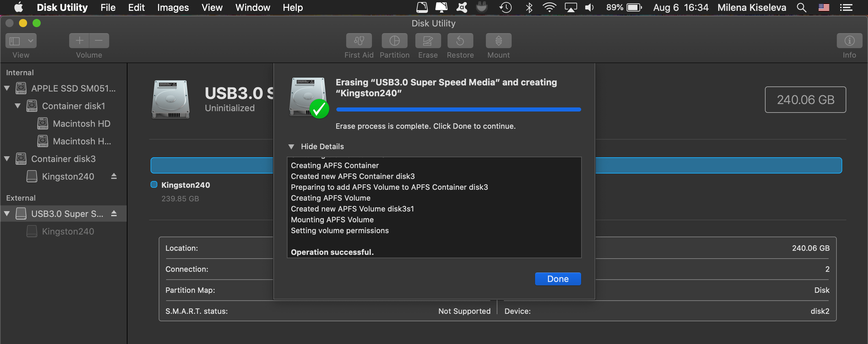Click the large USB disk drive image
Image resolution: width=868 pixels, height=344 pixels.
point(171,99)
